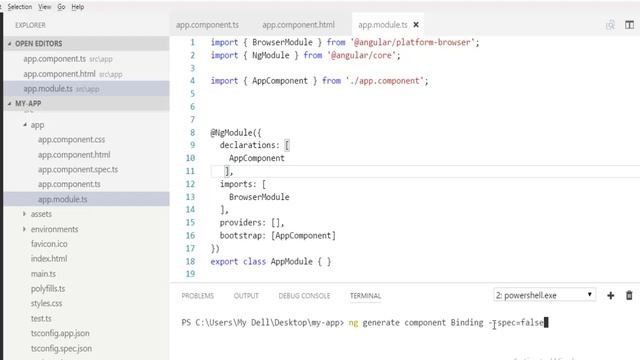This screenshot has width=640, height=360.
Task: Open the View menu
Action: [44, 7]
